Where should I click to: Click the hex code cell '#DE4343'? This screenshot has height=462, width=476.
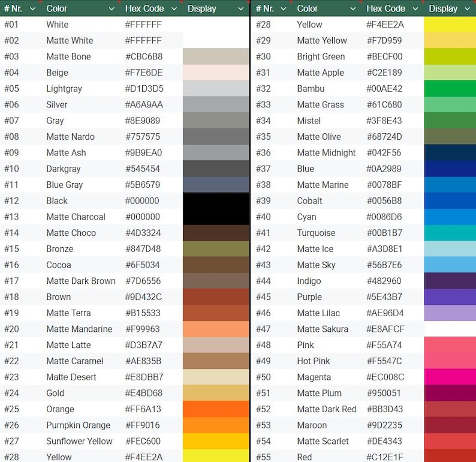[384, 441]
